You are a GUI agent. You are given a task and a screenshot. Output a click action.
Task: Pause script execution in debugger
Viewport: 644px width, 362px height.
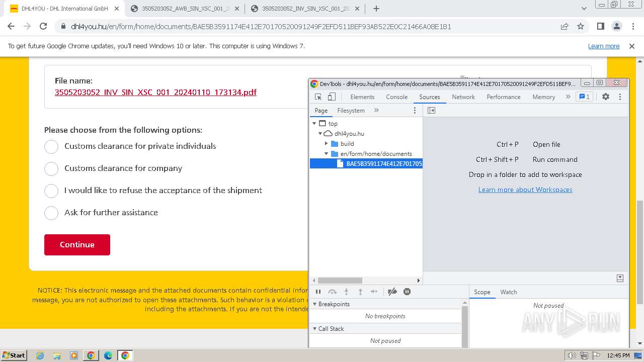318,292
